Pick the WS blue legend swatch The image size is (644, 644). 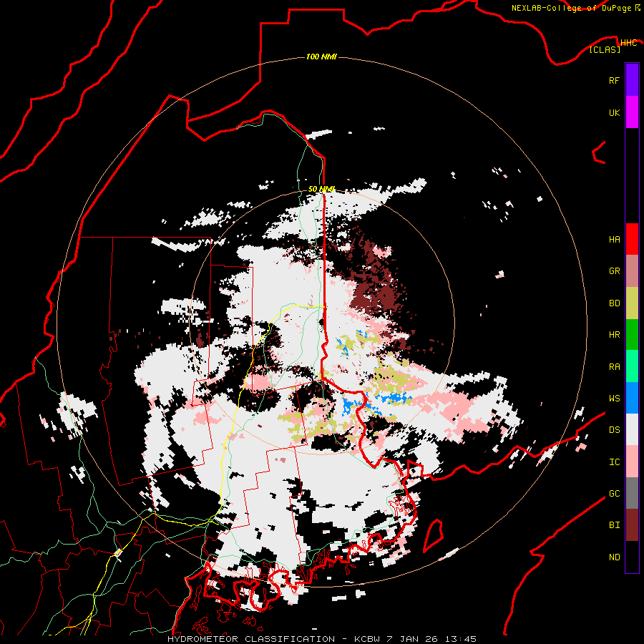(x=632, y=398)
